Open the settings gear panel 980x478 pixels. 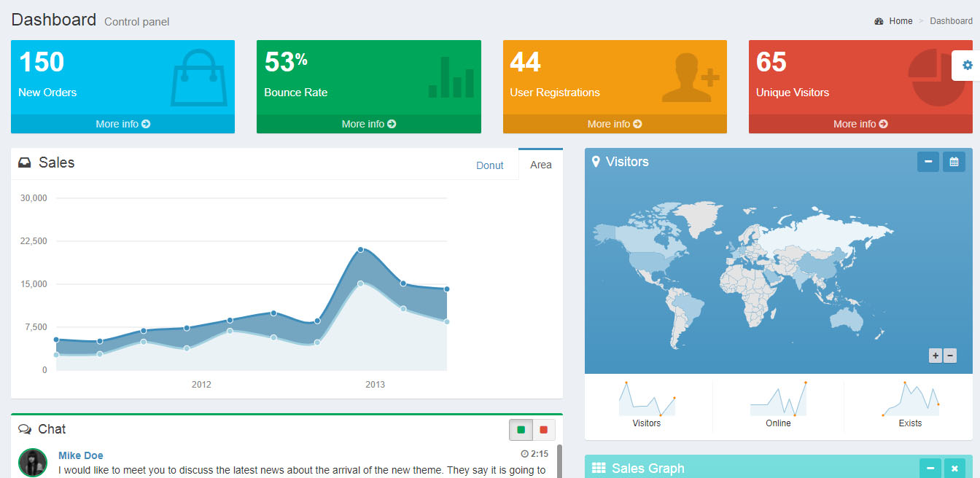[x=967, y=66]
